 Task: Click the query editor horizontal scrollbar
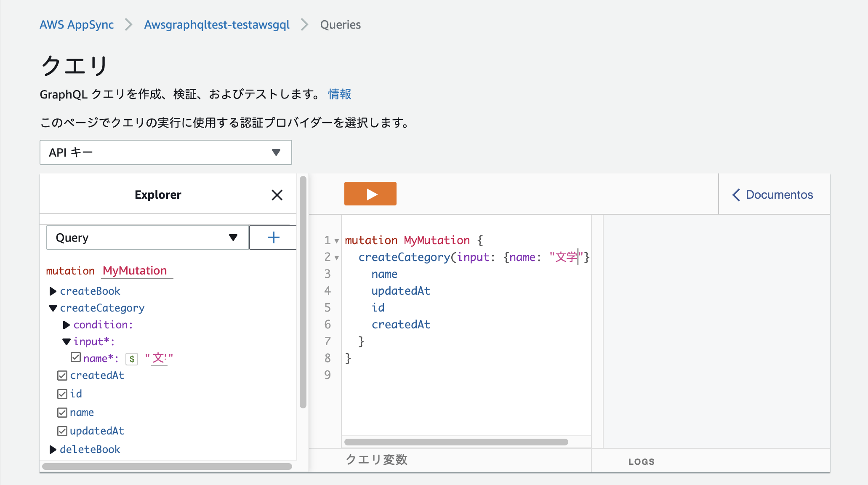point(456,442)
